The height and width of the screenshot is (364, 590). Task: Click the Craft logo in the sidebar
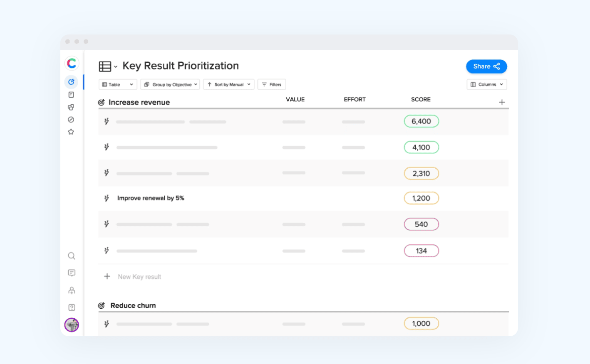coord(72,63)
